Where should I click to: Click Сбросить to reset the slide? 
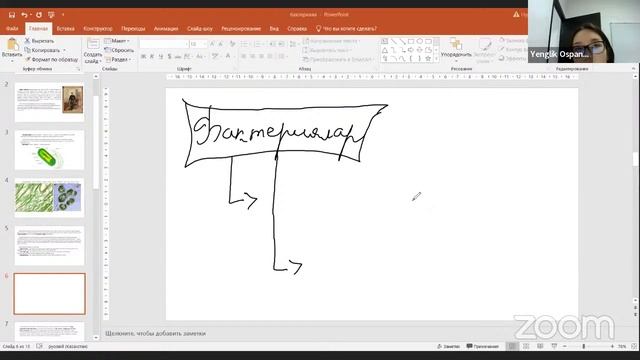119,50
